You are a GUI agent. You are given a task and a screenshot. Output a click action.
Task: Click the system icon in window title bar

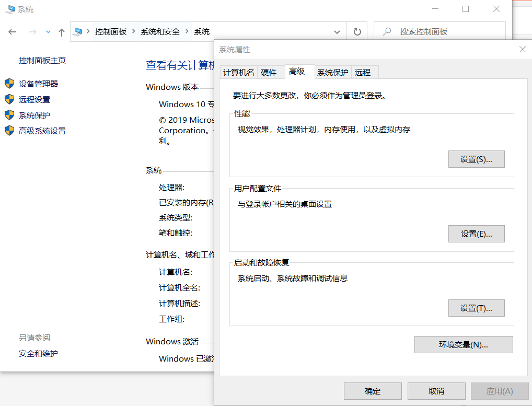(10, 9)
